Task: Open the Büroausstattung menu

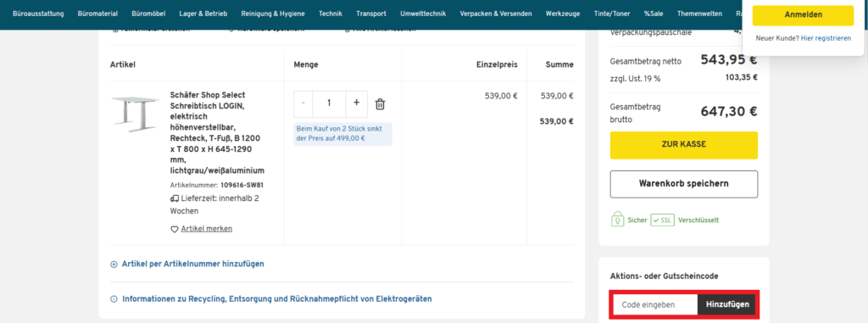Action: pos(38,14)
